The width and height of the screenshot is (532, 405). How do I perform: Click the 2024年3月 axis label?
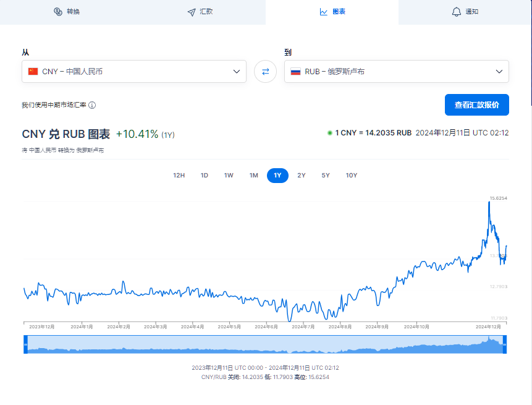pos(155,326)
